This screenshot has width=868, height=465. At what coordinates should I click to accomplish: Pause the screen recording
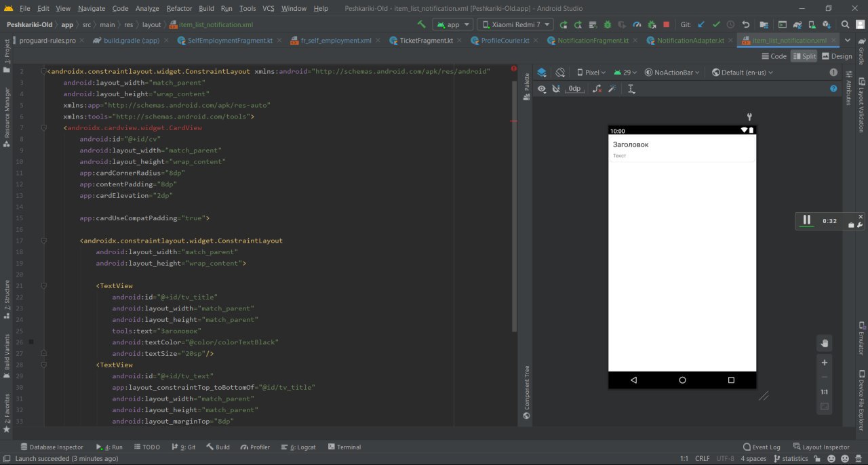tap(806, 220)
